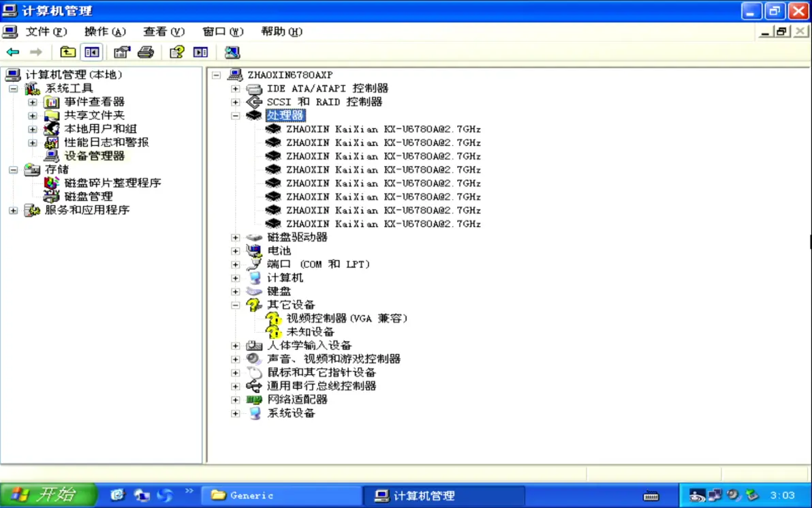The width and height of the screenshot is (812, 508).
Task: Collapse the ZHAOXIN6780AXP root node
Action: coord(217,75)
